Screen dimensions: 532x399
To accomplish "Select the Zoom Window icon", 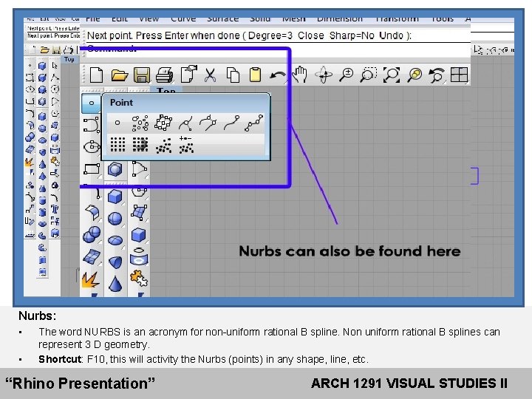I will click(369, 75).
